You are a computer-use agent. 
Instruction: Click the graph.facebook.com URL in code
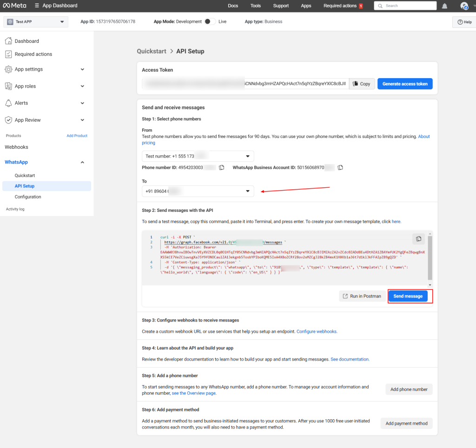click(x=223, y=242)
